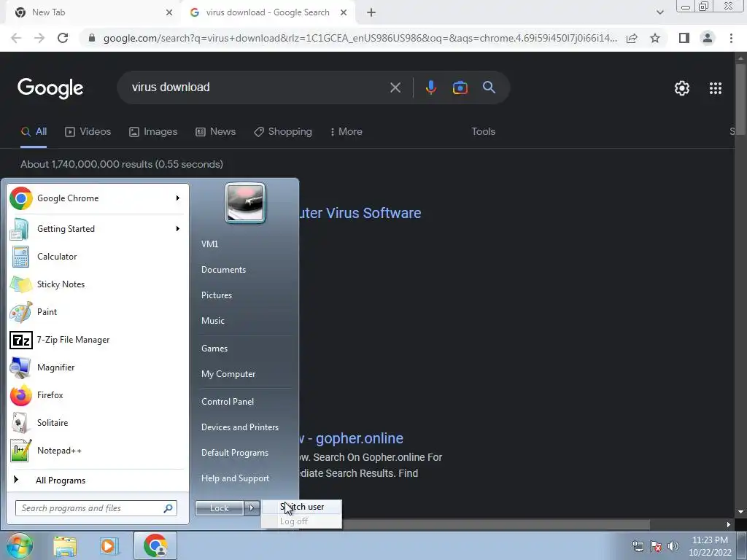
Task: Open Windows Explorer from taskbar
Action: pyautogui.click(x=65, y=545)
